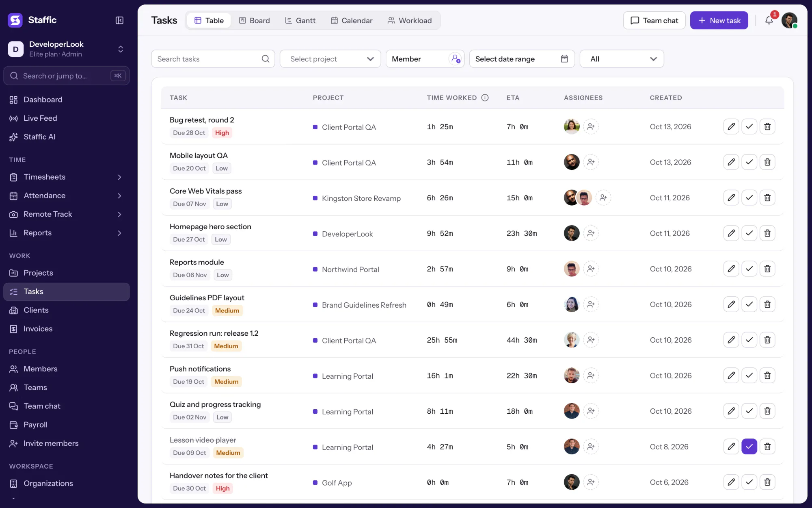Show Time Worked info tooltip icon
Screen dimensions: 812x508
point(485,98)
